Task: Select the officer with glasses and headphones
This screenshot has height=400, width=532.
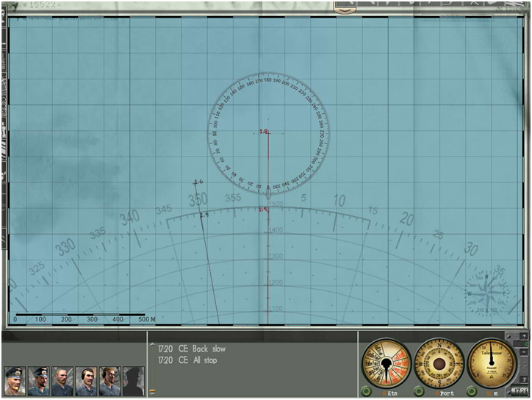Action: (110, 381)
